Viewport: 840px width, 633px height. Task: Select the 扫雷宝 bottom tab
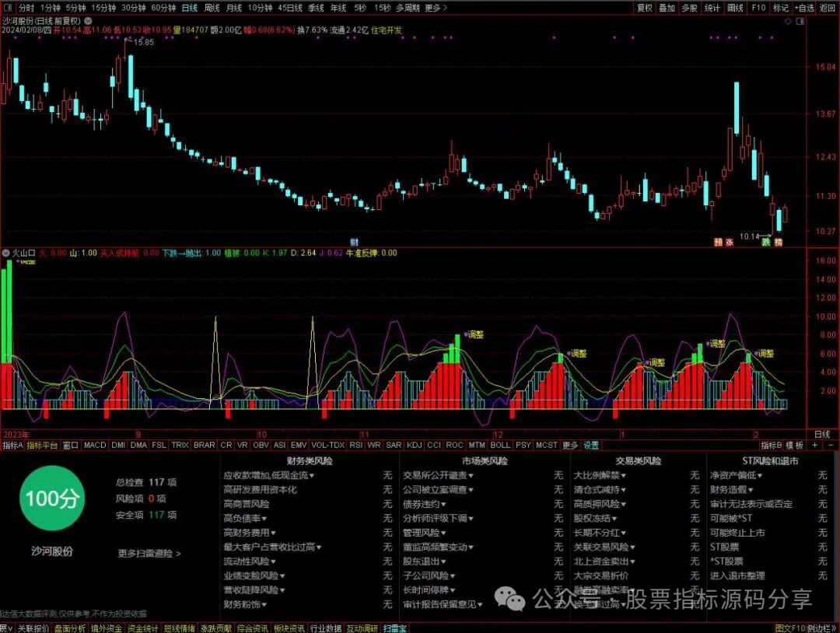point(394,628)
